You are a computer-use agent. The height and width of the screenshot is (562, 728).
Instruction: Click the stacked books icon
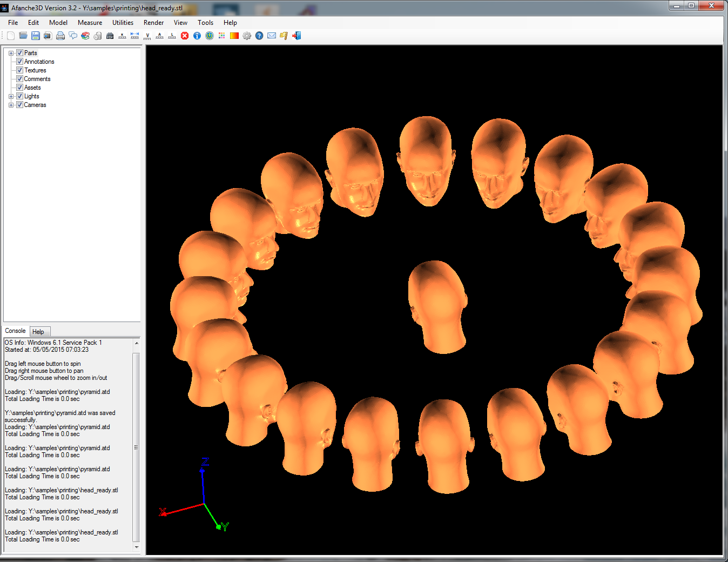coord(85,36)
